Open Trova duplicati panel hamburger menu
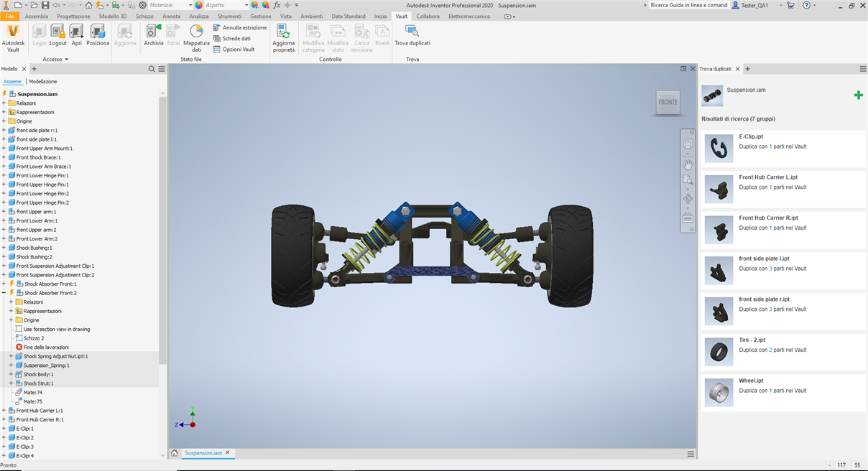Image resolution: width=868 pixels, height=471 pixels. pyautogui.click(x=863, y=69)
